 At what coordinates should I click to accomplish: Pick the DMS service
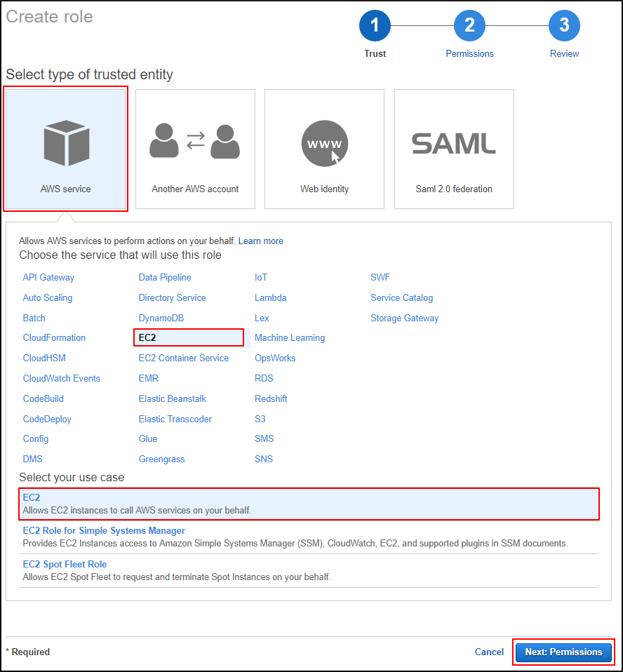point(32,459)
